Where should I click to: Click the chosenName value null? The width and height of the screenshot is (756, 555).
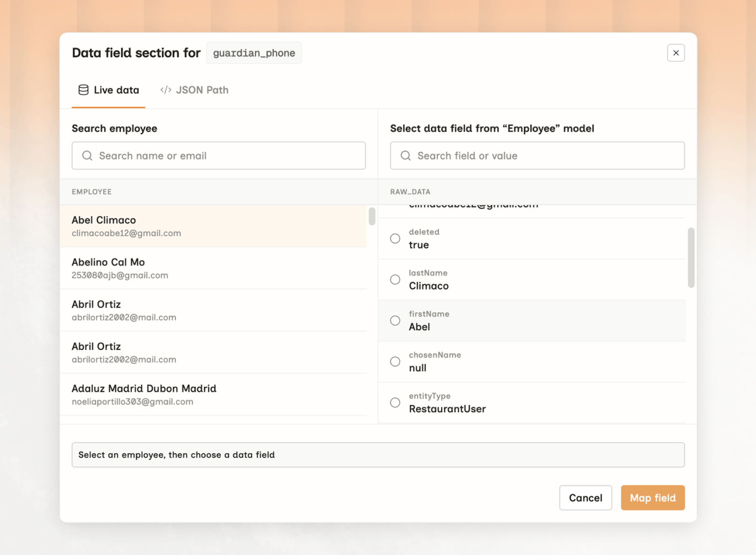(x=417, y=368)
